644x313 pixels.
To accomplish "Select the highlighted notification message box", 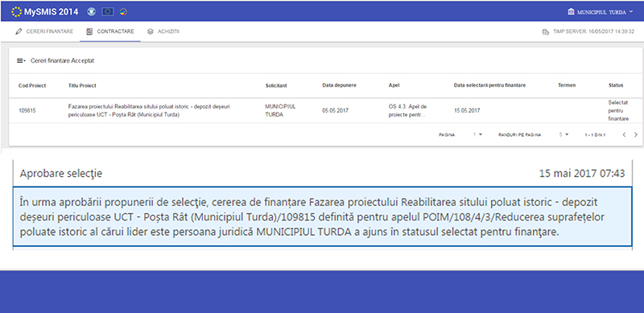I will point(323,216).
